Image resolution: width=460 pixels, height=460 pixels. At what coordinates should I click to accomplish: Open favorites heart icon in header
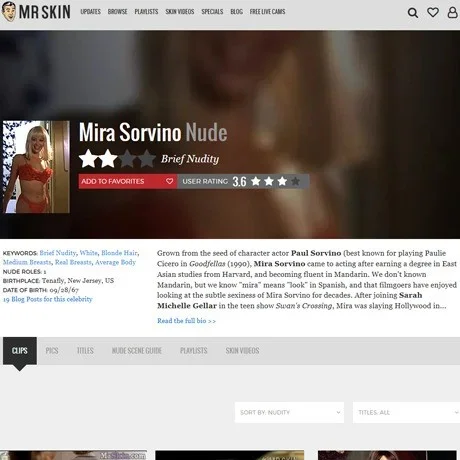point(433,12)
